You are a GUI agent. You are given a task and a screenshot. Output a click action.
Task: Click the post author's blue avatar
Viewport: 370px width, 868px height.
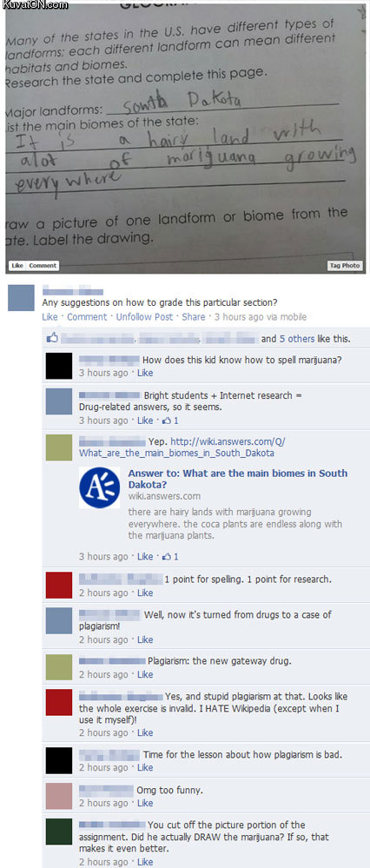[x=21, y=297]
